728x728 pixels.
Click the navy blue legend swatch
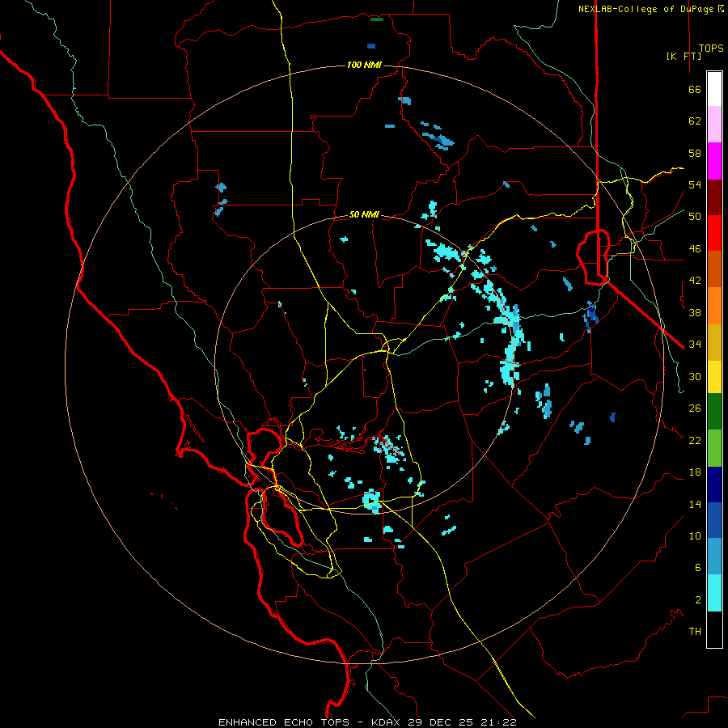point(714,485)
